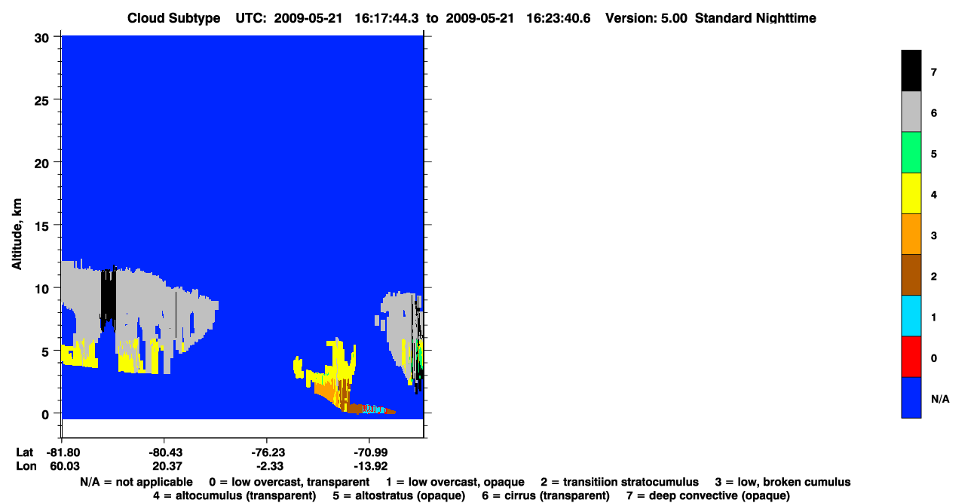
Task: Click the colorbar 'N/A' label
Action: click(x=940, y=398)
